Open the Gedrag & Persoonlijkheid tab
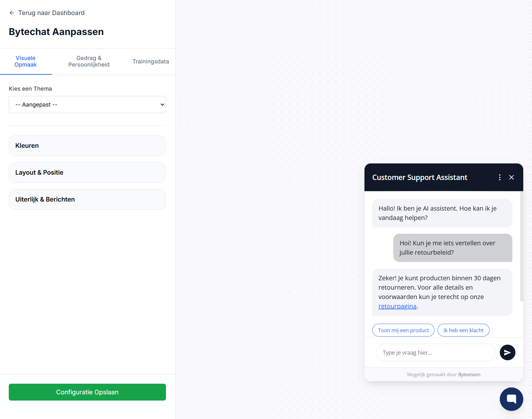The image size is (532, 419). pos(89,62)
